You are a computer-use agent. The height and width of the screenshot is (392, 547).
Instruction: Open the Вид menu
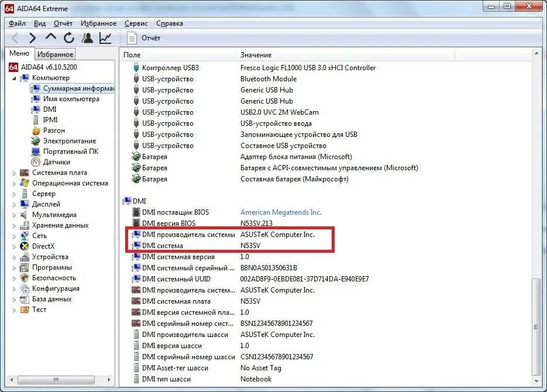(39, 23)
